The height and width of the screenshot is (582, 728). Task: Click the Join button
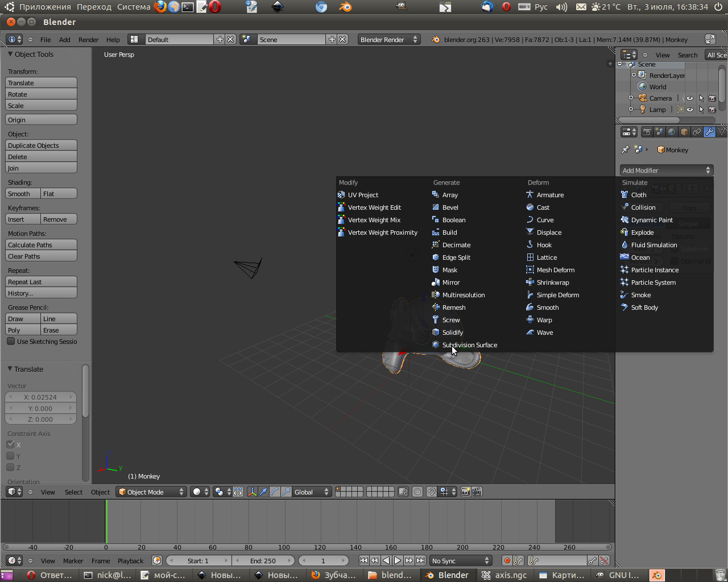pos(41,168)
